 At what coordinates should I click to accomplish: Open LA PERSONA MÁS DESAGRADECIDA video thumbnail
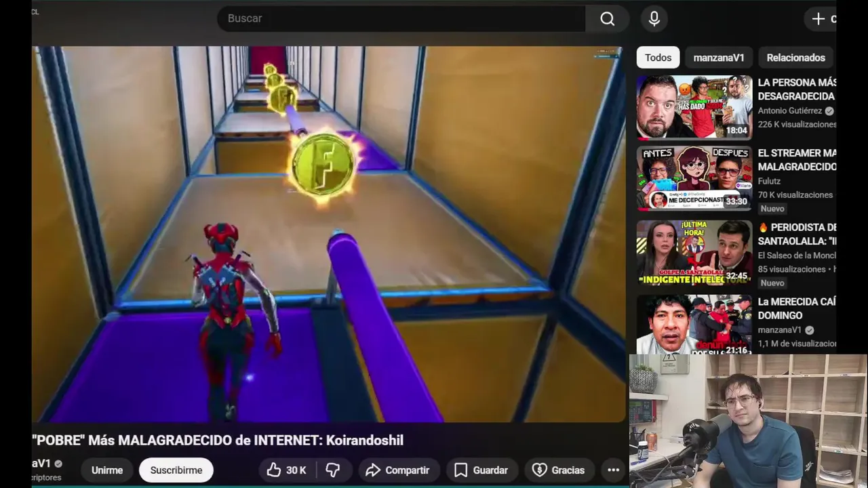[x=694, y=107]
